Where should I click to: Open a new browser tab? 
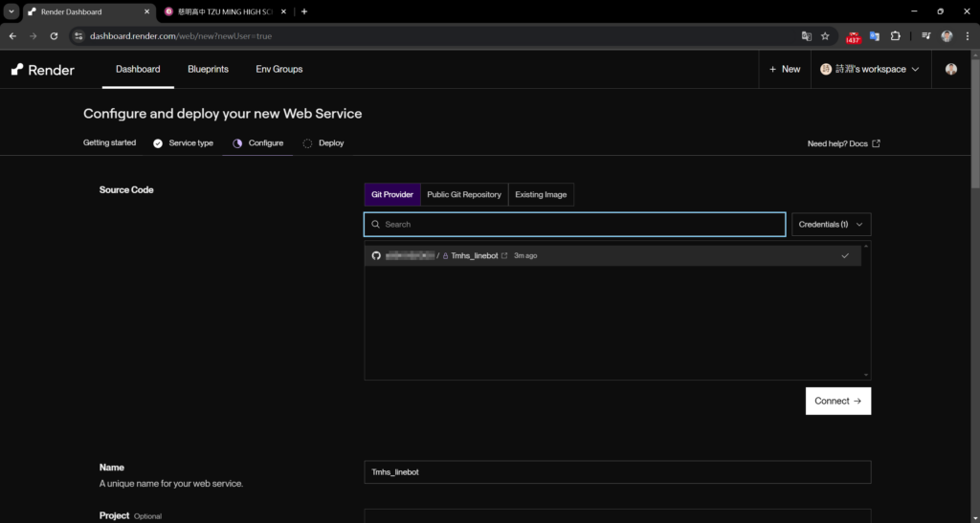pos(304,11)
